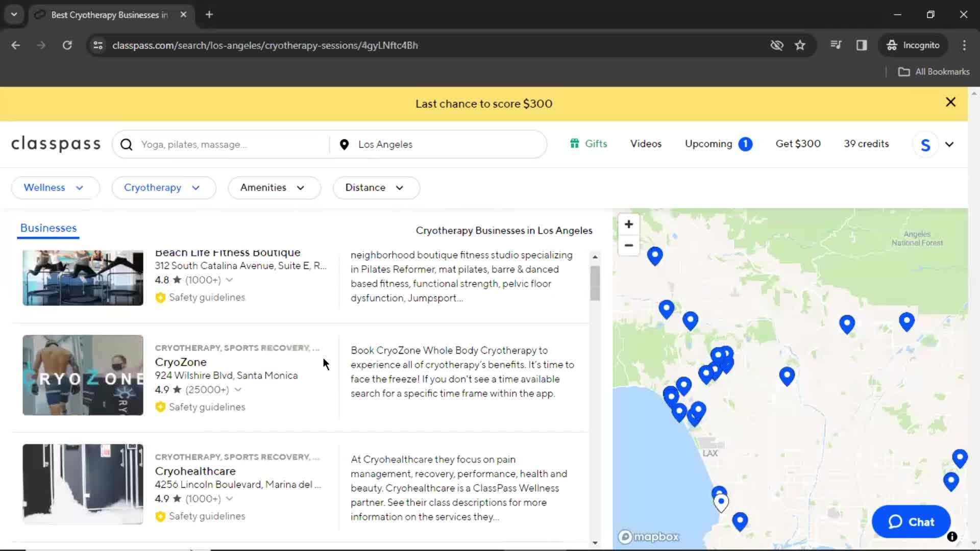
Task: Open the classpass home logo
Action: tap(56, 144)
